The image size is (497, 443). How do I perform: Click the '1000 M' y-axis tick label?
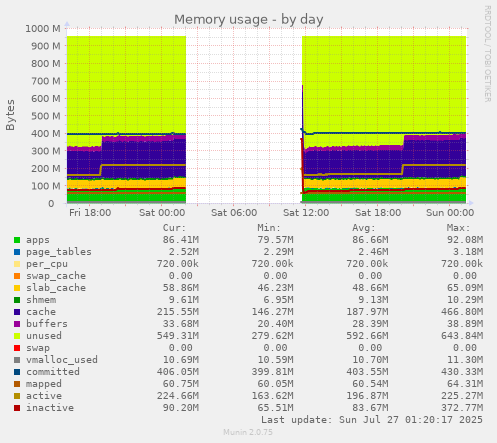click(x=43, y=29)
